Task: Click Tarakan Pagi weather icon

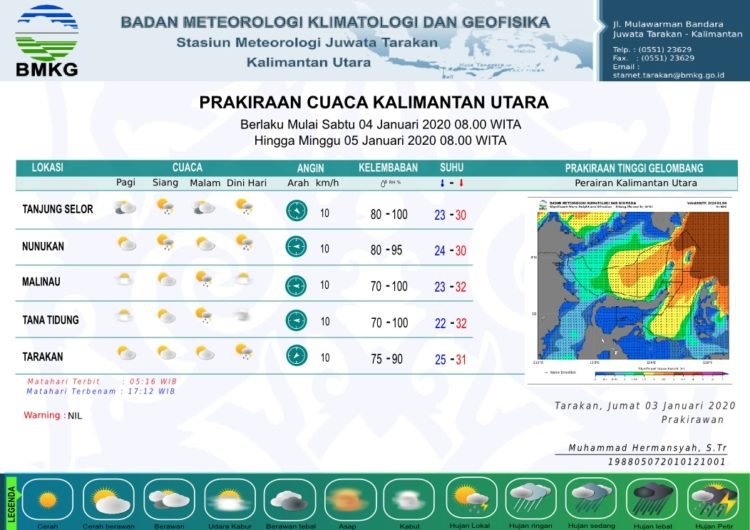Action: [127, 353]
